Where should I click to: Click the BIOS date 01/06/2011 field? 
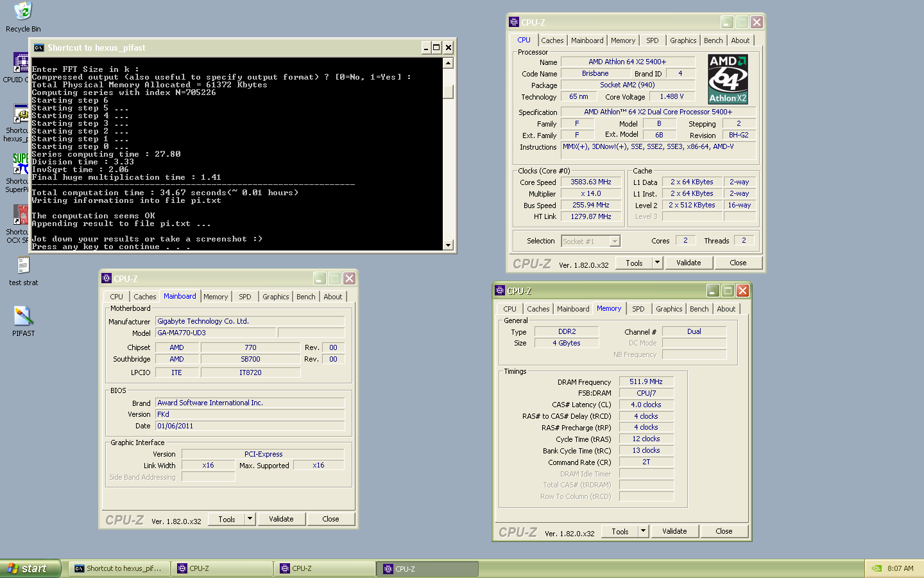point(250,426)
